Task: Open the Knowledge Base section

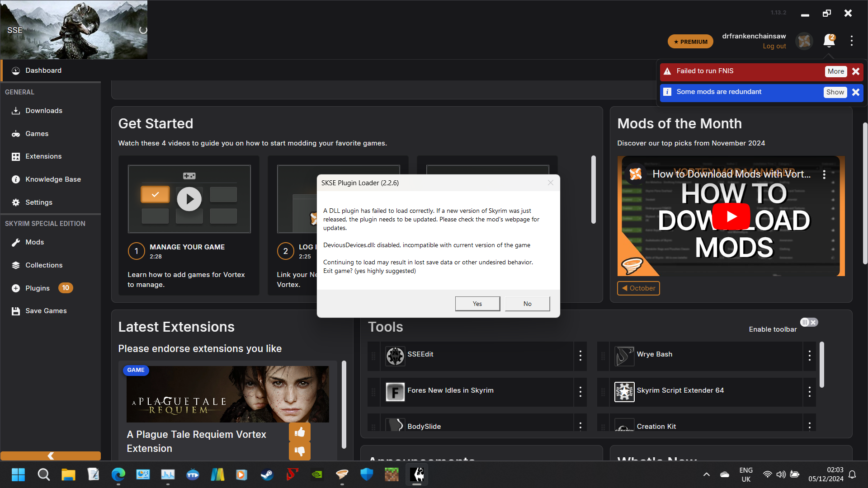Action: 52,179
